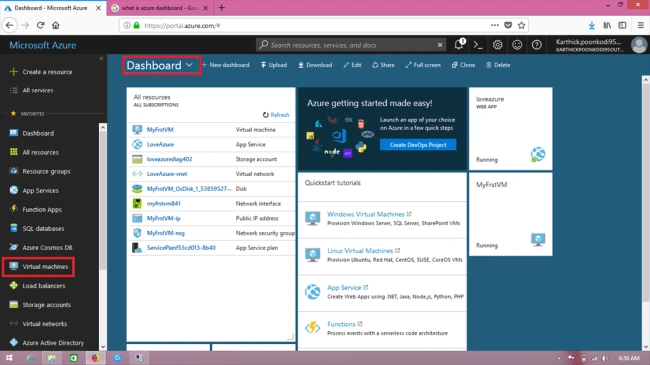650x365 pixels.
Task: Click the search resources, services, and docs field
Action: click(350, 45)
